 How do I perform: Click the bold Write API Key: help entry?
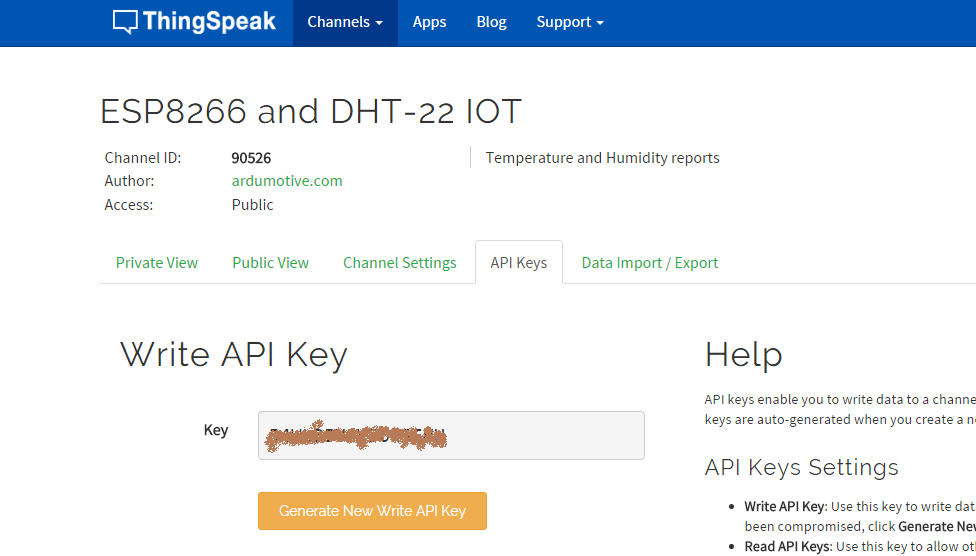tap(786, 507)
